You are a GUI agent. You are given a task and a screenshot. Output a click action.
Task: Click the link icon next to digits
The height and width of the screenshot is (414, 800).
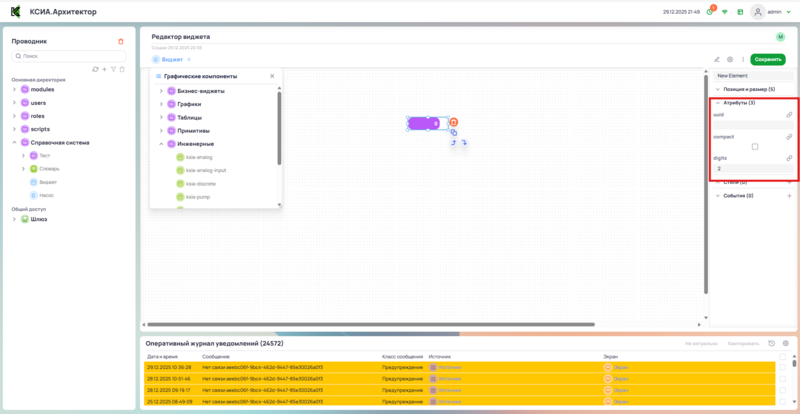coord(789,158)
